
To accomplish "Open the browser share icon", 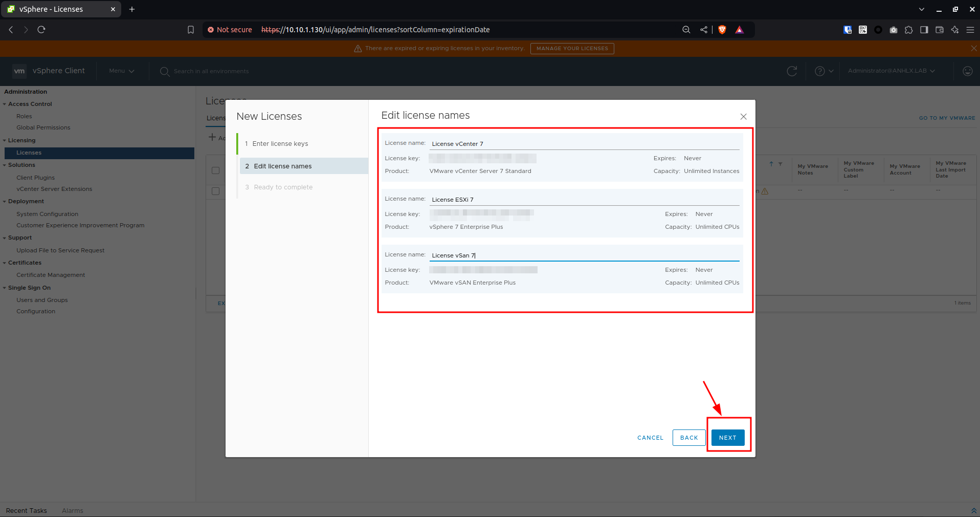I will click(x=704, y=30).
